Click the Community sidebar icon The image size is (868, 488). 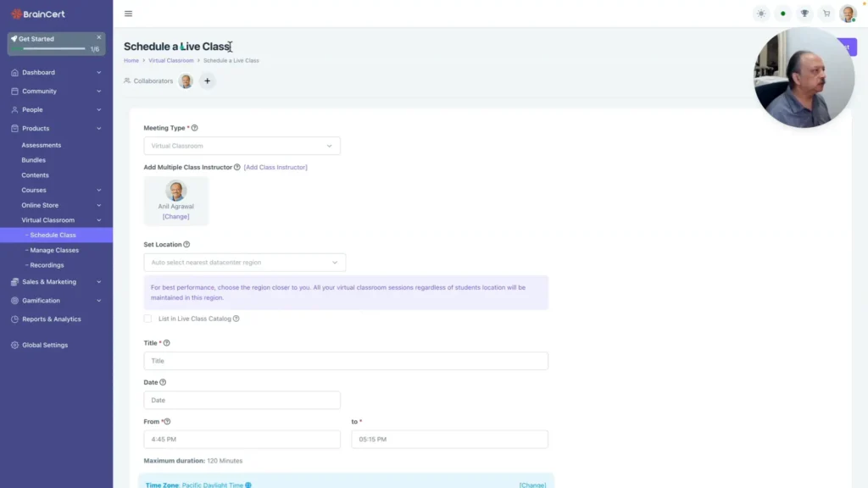tap(15, 91)
